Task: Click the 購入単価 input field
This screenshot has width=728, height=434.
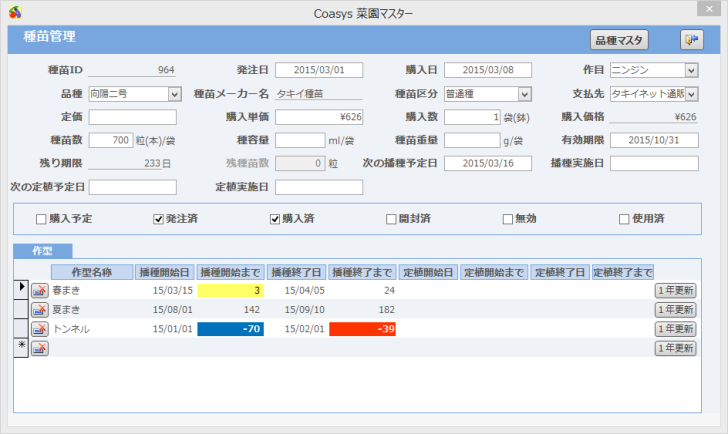Action: (x=319, y=117)
